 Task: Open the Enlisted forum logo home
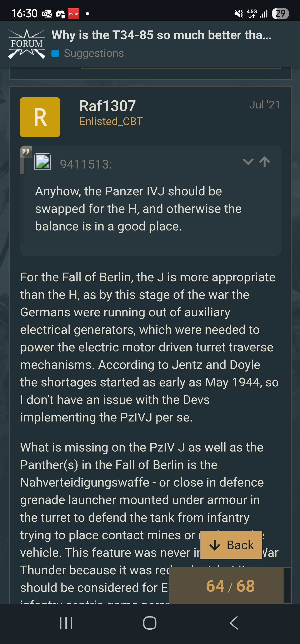(x=27, y=44)
